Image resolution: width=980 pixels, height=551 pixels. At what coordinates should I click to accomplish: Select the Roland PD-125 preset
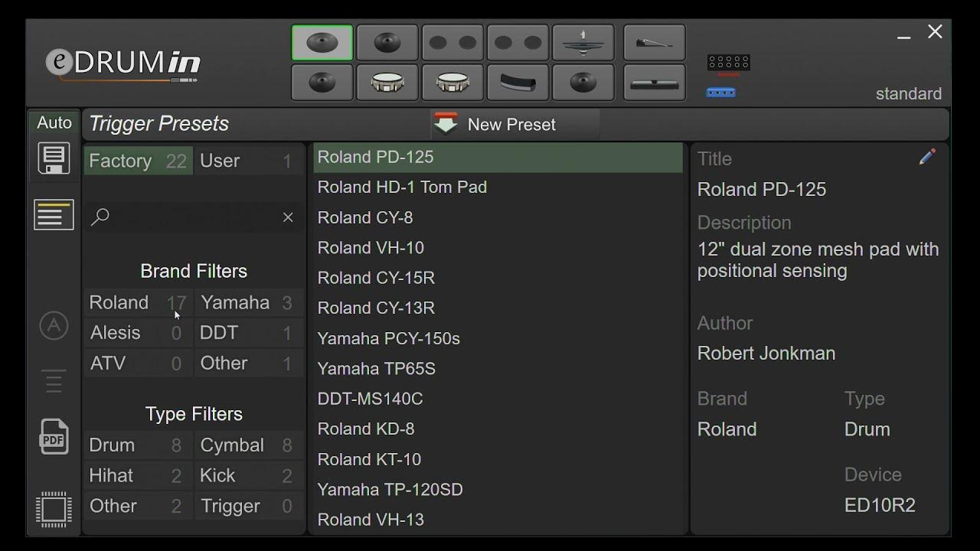tap(498, 157)
